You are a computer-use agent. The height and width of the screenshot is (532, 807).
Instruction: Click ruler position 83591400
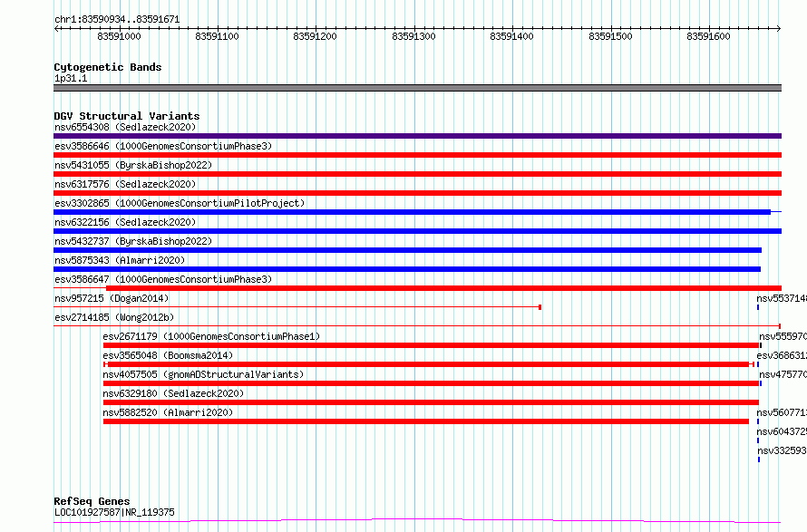[511, 36]
